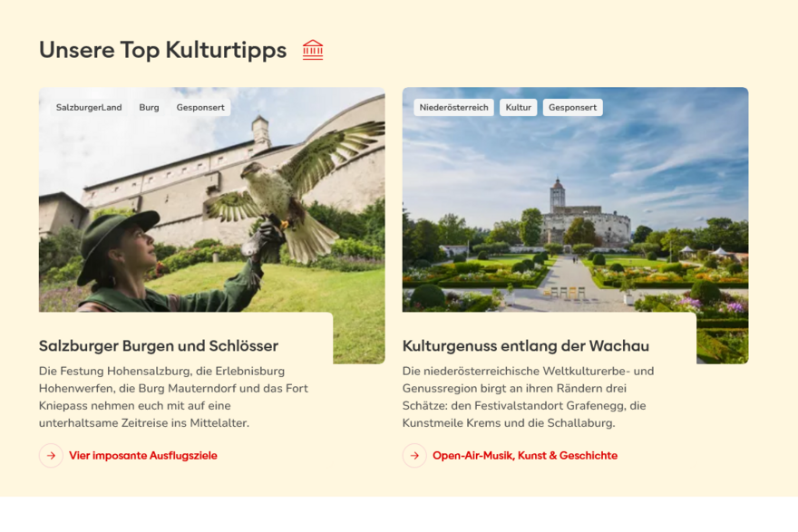798x532 pixels.
Task: Open Open-Air-Musik, Kunst & Geschichte link
Action: pyautogui.click(x=525, y=456)
